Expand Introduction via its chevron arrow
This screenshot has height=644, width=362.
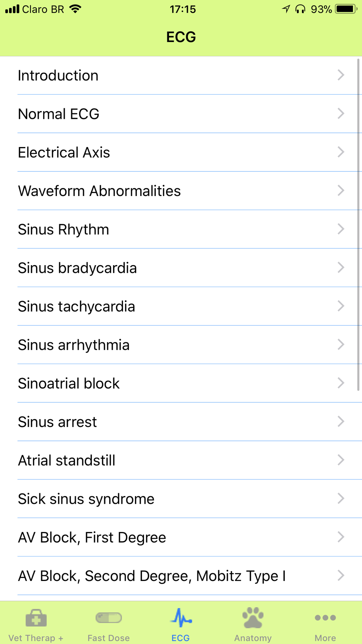pos(341,75)
